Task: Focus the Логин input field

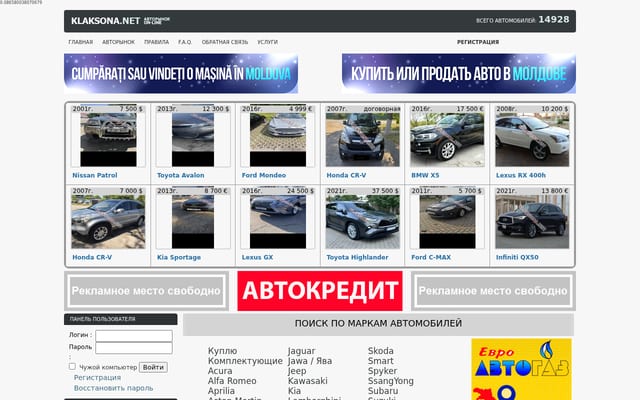Action: [x=134, y=336]
